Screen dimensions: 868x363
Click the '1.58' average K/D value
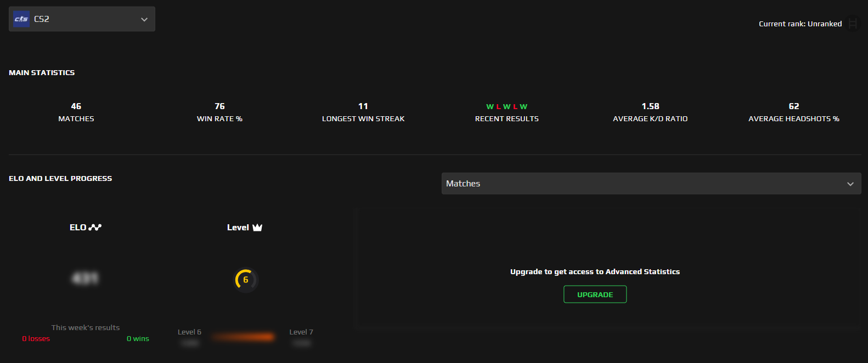tap(650, 106)
